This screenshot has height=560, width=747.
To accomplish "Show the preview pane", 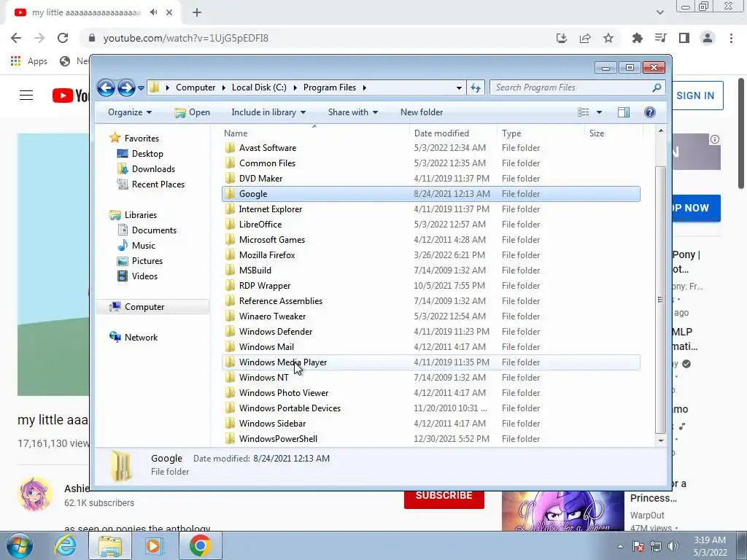I will [x=624, y=112].
